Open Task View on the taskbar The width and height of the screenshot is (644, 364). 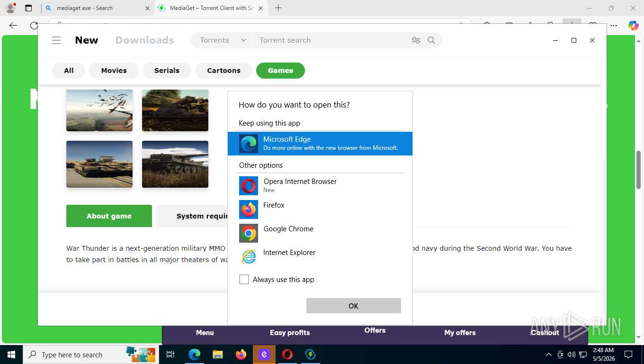171,355
